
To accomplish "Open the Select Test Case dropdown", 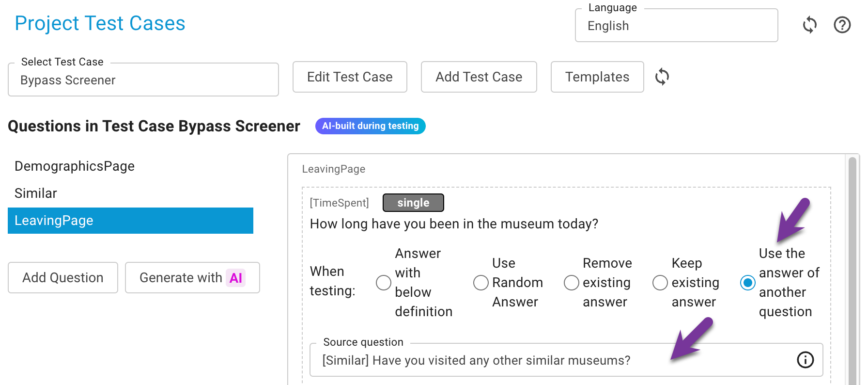I will (x=143, y=80).
